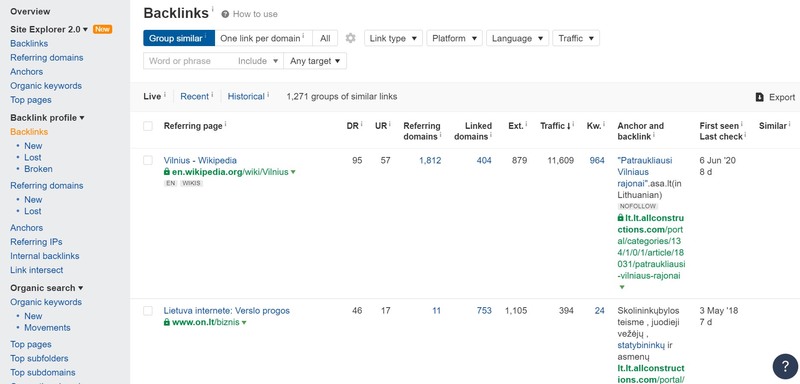
Task: Expand the en.wikipedia.org URL arrow
Action: [293, 172]
